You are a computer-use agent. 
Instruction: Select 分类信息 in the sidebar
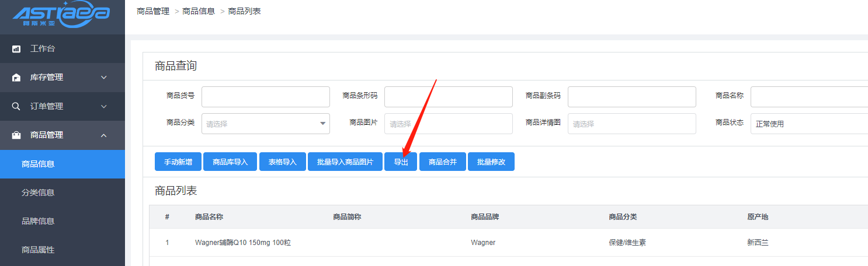pos(38,192)
